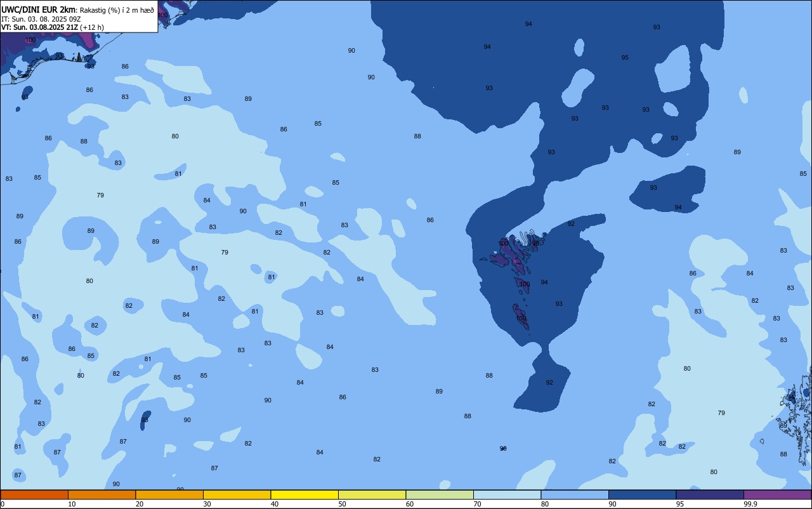Viewport: 812px width, 509px height.
Task: Click the 0–10 dark orange legend swatch
Action: point(34,494)
